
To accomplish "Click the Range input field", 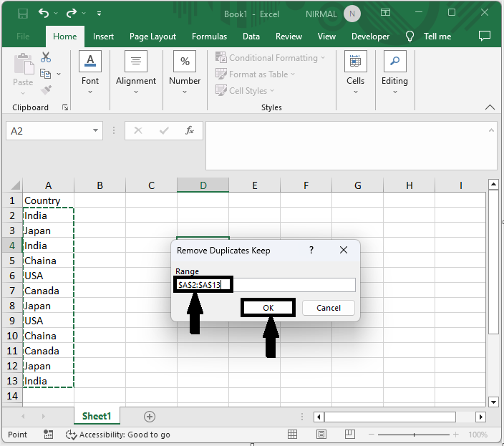I will click(266, 285).
